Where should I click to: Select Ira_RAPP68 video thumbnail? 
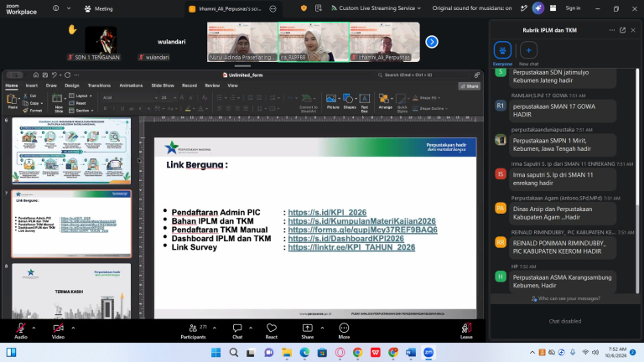click(314, 42)
